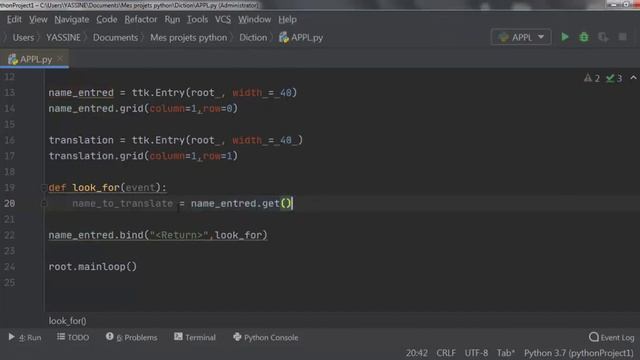Start debugging with the green bug icon
Image resolution: width=640 pixels, height=360 pixels.
584,37
